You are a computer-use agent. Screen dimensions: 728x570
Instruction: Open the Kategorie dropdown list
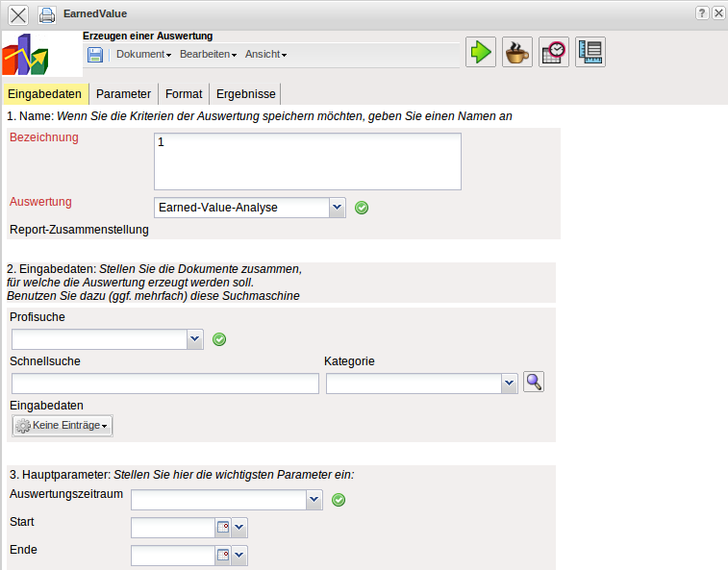tap(510, 384)
